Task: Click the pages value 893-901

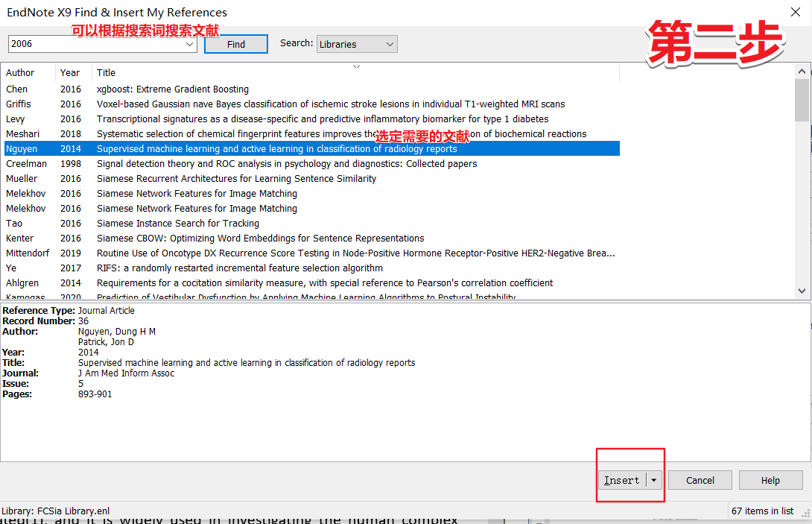Action: click(x=95, y=394)
